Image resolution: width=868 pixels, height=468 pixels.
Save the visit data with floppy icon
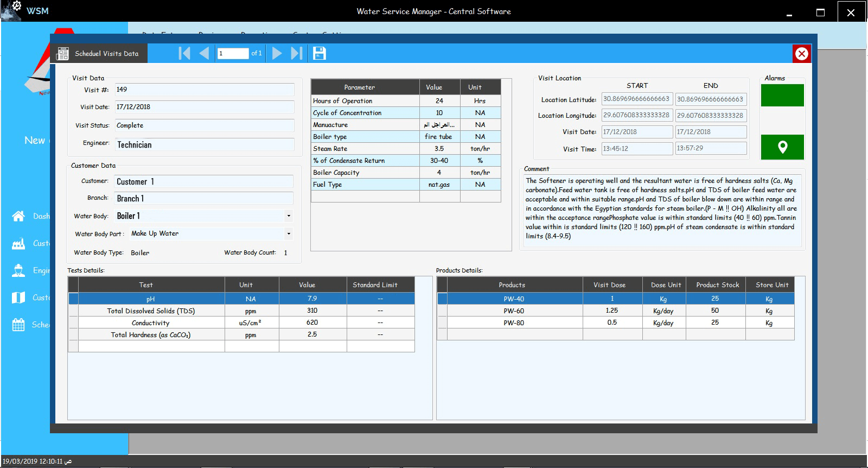[x=320, y=53]
